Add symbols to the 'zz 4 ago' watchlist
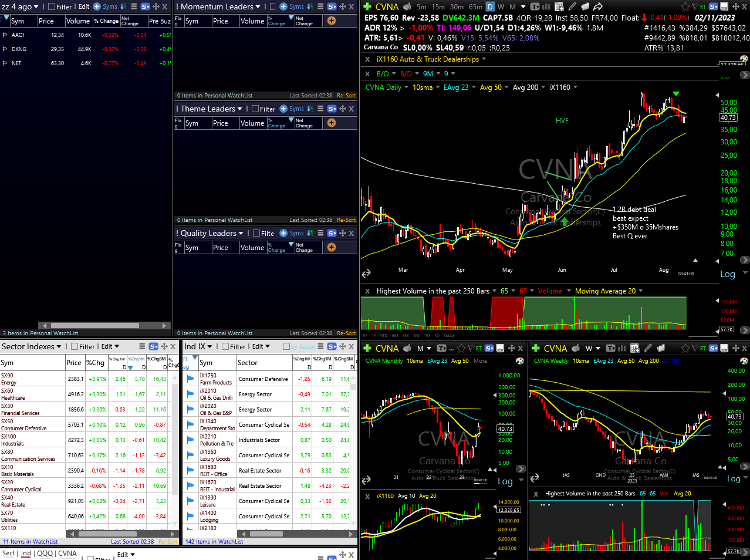Image resolution: width=750 pixels, height=560 pixels. 105,6
